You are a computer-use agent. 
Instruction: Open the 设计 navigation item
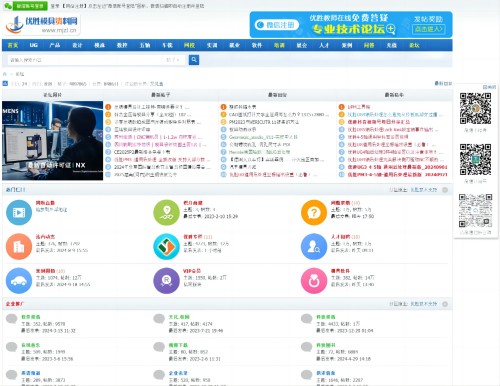[x=77, y=45]
